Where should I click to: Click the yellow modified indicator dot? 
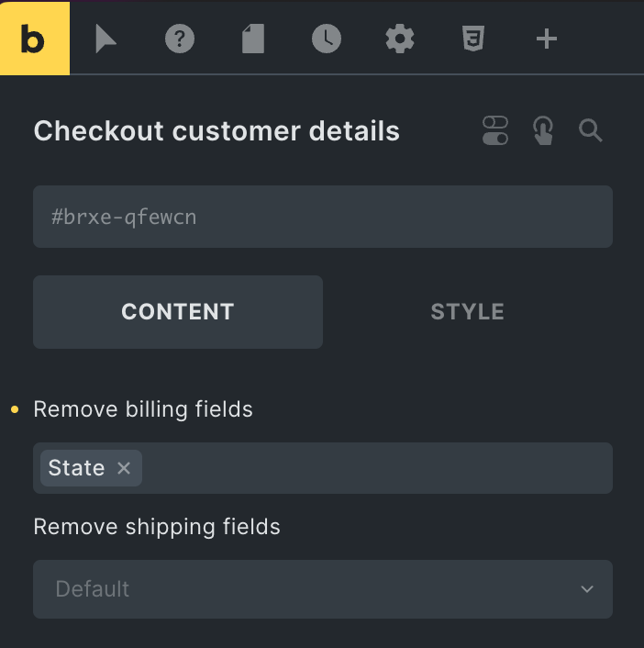[15, 409]
